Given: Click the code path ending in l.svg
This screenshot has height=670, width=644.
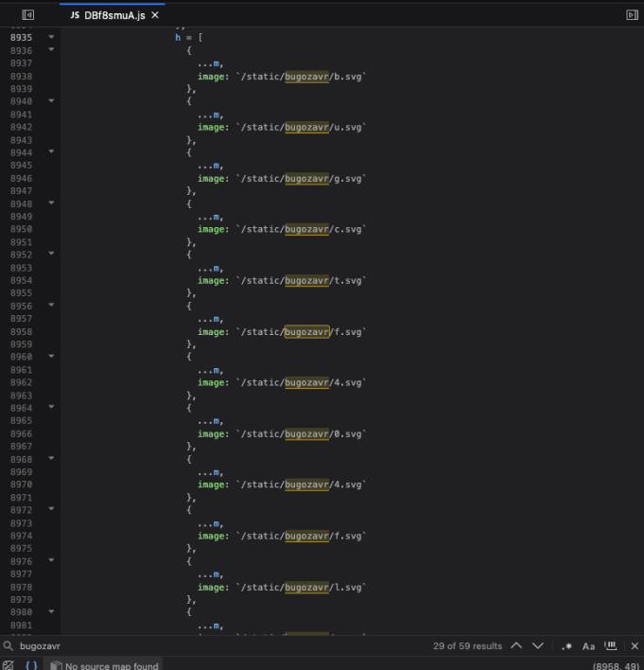Looking at the screenshot, I should point(301,588).
